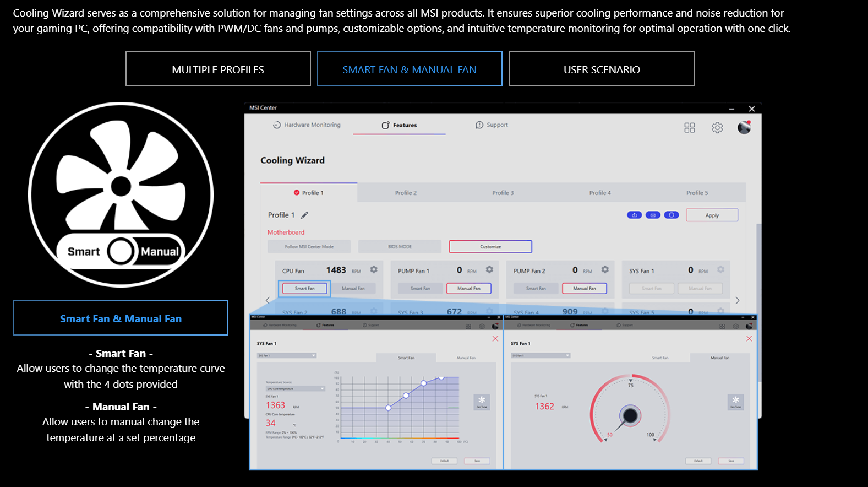Click the blue reset profile icon button
The width and height of the screenshot is (868, 487).
[x=671, y=215]
